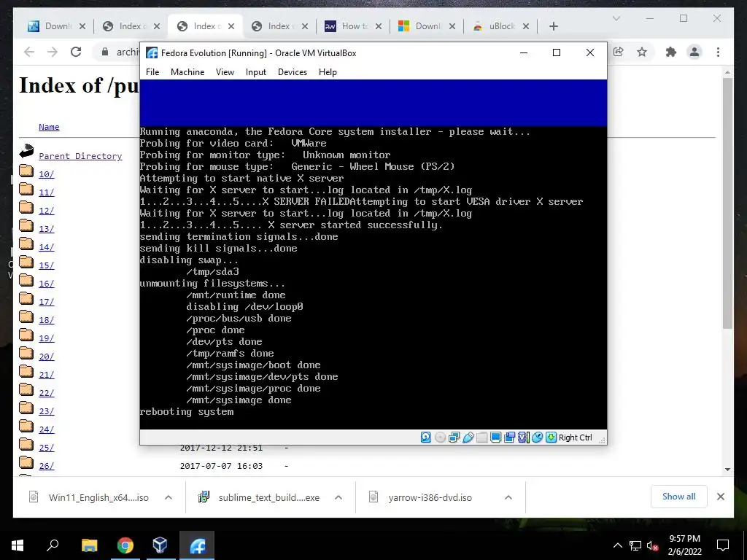The image size is (747, 560).
Task: Open File Explorer from the taskbar
Action: tap(89, 545)
